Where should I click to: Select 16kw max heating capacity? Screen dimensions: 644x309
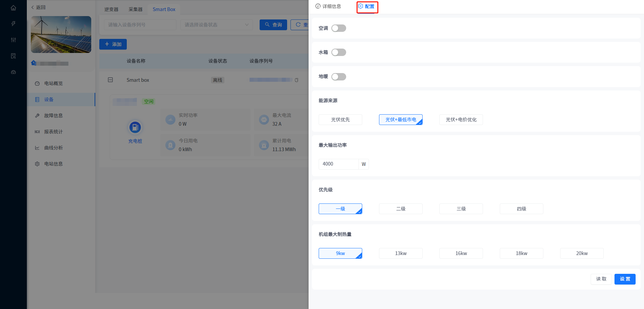[461, 253]
